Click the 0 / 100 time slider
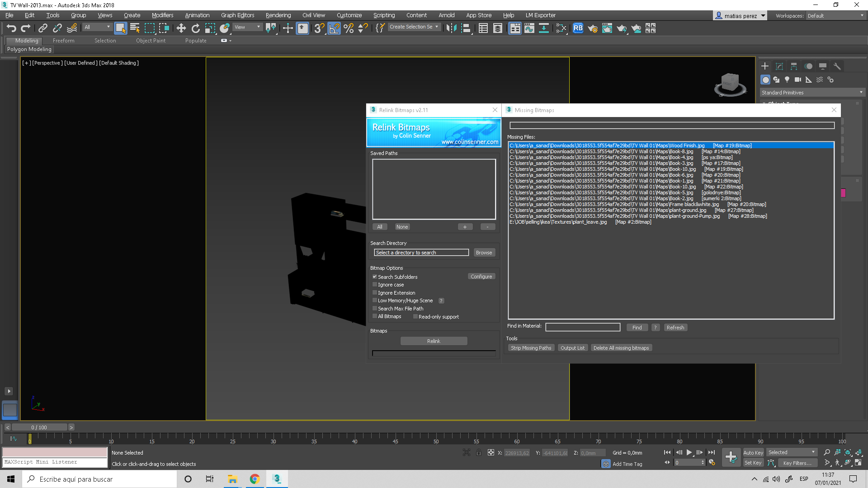The height and width of the screenshot is (488, 868). coord(39,427)
